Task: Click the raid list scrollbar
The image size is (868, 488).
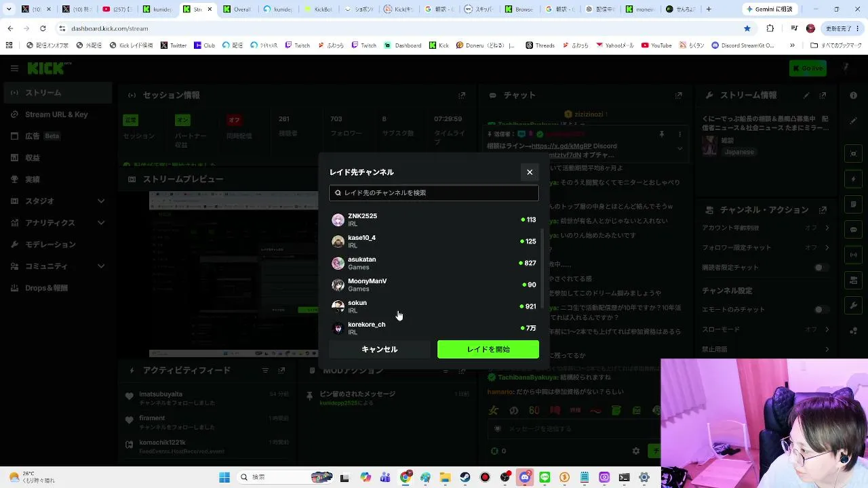Action: coord(542,268)
